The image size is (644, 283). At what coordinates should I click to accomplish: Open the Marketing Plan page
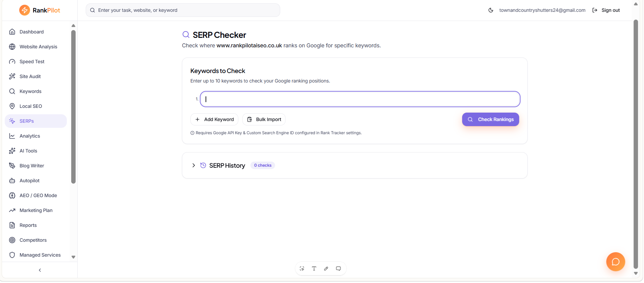coord(36,210)
